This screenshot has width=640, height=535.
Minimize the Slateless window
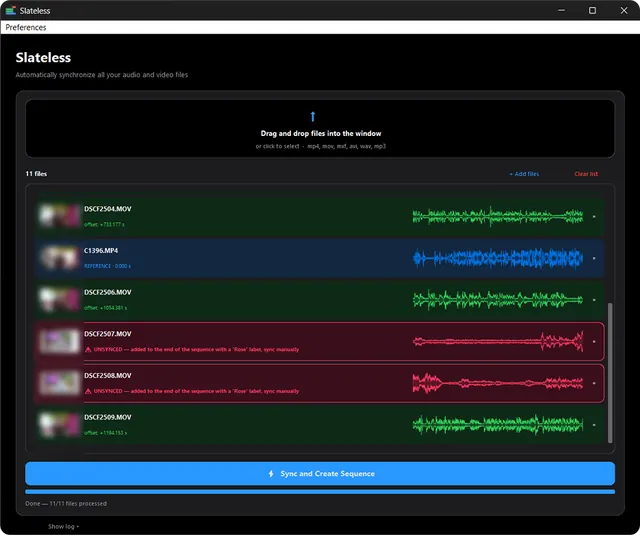(x=562, y=10)
